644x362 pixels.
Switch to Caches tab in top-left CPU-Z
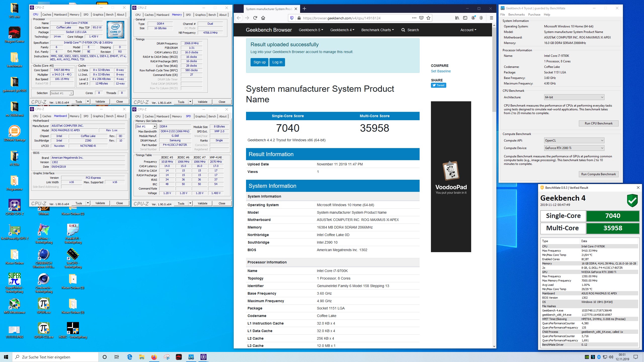tap(47, 15)
